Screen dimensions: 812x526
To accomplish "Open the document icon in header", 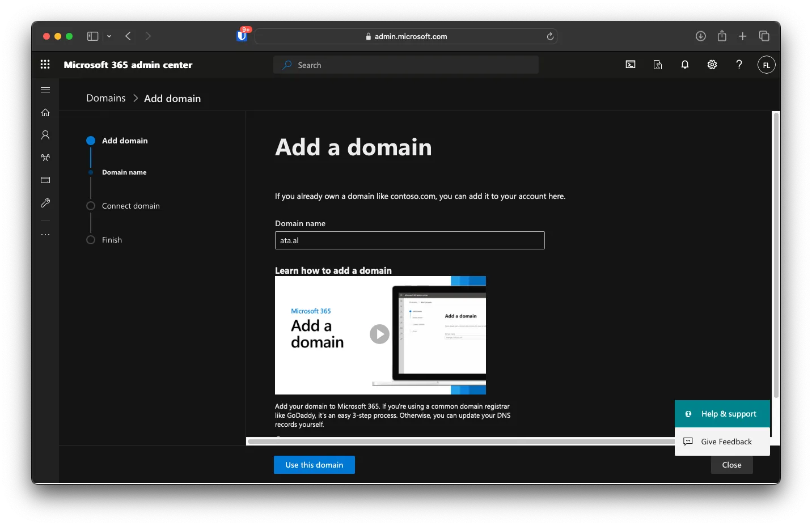I will [x=658, y=65].
